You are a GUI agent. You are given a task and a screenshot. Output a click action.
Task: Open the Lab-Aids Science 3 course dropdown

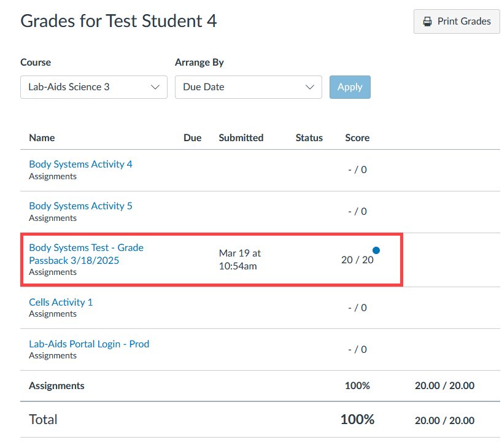[93, 87]
